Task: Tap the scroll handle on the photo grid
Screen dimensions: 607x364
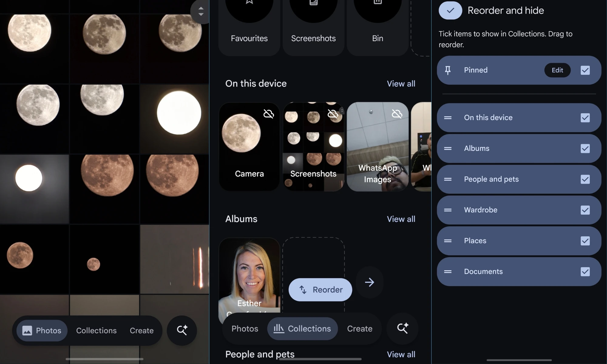Action: (x=201, y=11)
